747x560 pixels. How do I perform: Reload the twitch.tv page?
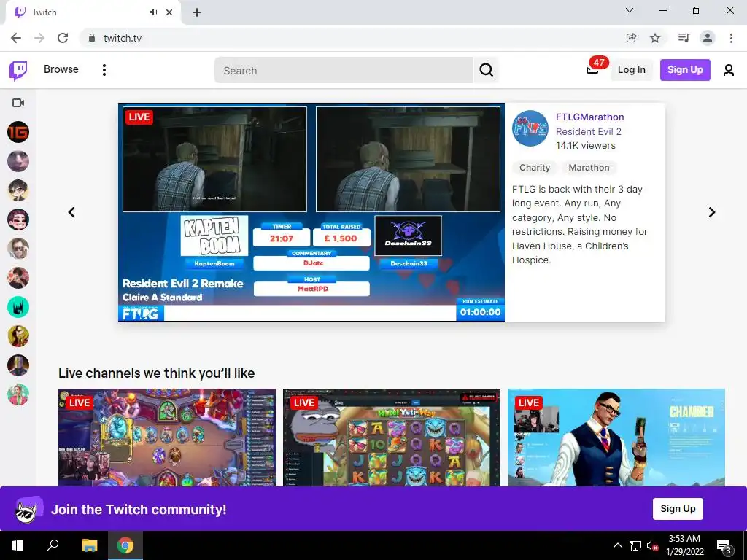click(63, 38)
